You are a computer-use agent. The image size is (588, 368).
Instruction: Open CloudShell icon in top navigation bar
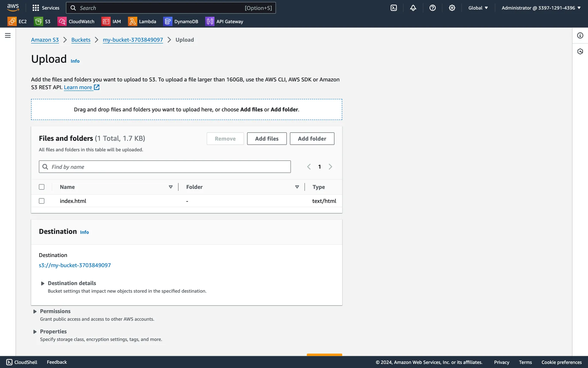tap(394, 8)
